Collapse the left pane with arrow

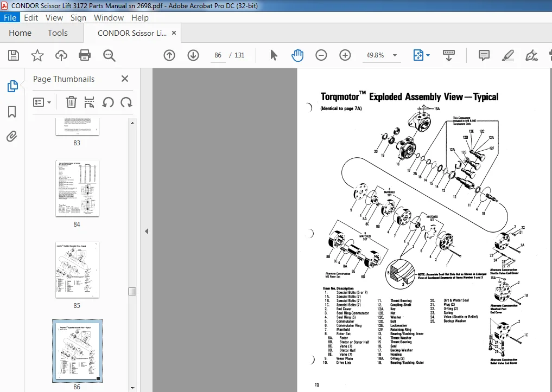[147, 231]
